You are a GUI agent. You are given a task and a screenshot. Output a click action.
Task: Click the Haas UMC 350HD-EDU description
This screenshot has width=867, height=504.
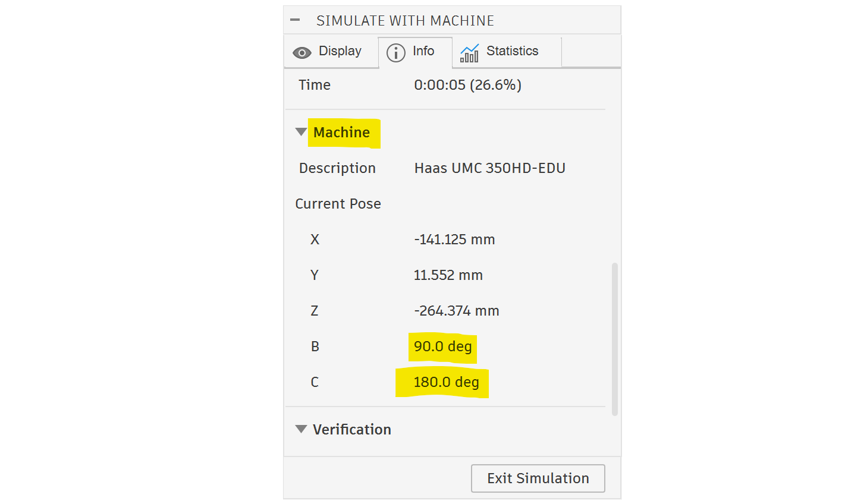click(490, 168)
